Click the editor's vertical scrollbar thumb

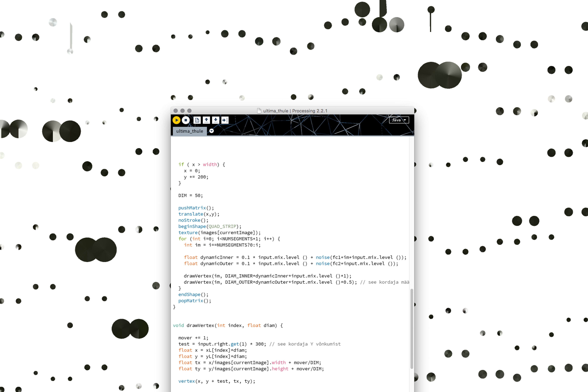412,328
